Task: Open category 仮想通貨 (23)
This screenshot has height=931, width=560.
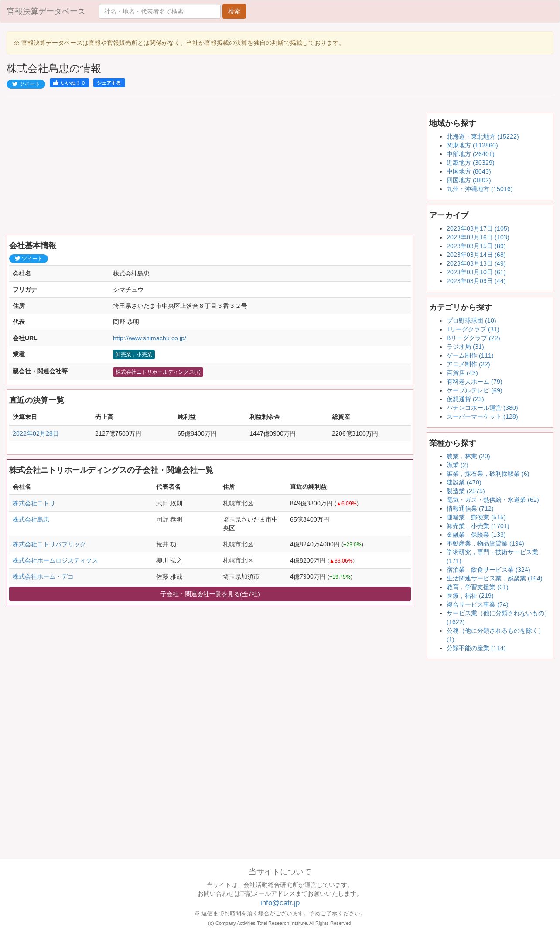Action: 465,399
